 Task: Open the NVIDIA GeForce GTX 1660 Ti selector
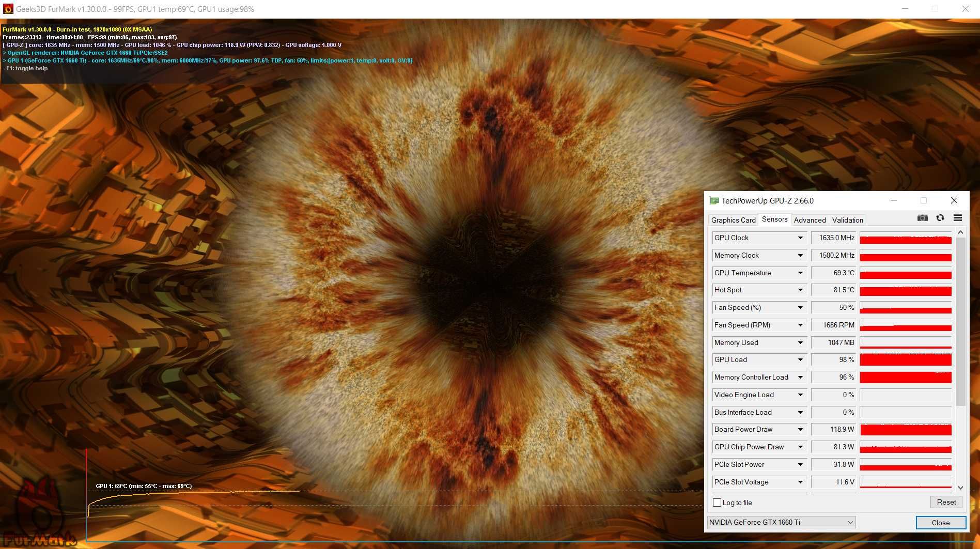tap(781, 522)
